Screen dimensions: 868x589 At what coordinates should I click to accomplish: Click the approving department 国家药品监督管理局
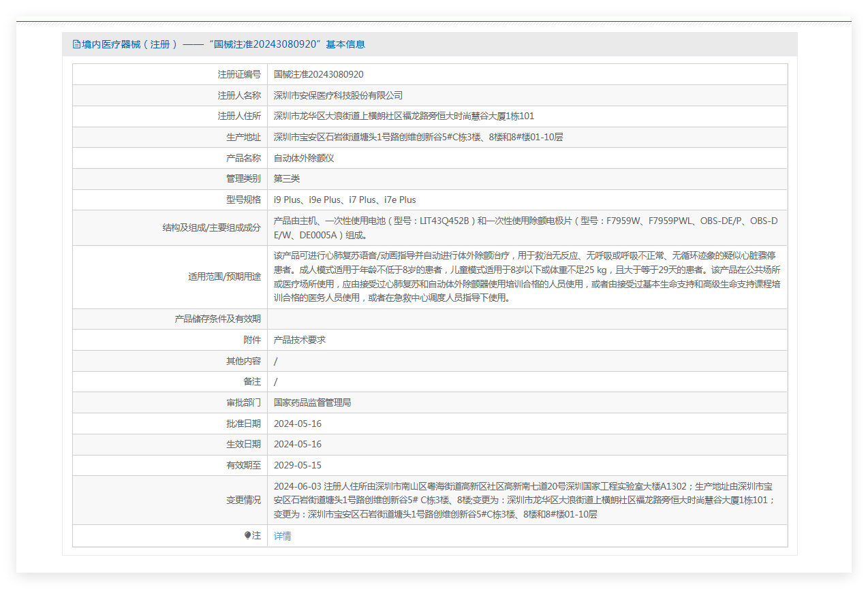tap(312, 402)
